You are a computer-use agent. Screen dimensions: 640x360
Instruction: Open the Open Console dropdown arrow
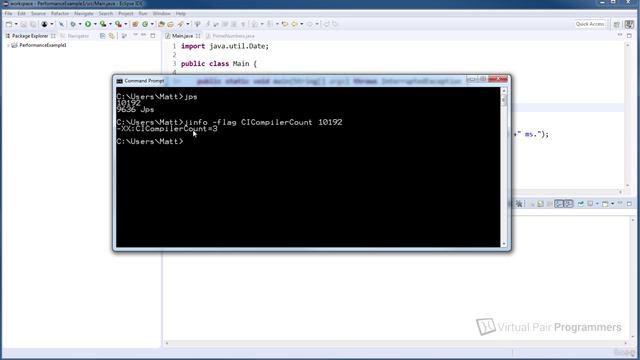(612, 204)
